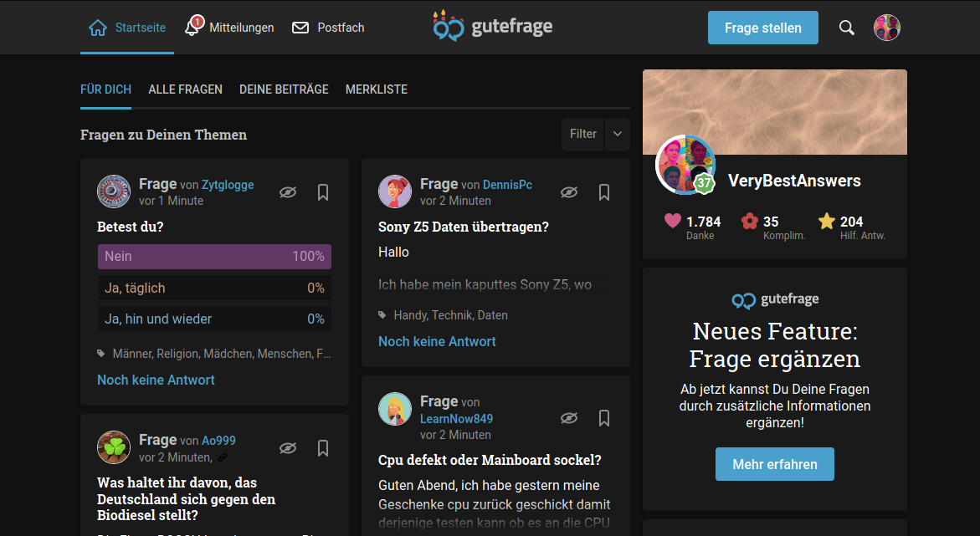Viewport: 980px width, 536px height.
Task: Open the Biodiesel question title
Action: pos(187,498)
